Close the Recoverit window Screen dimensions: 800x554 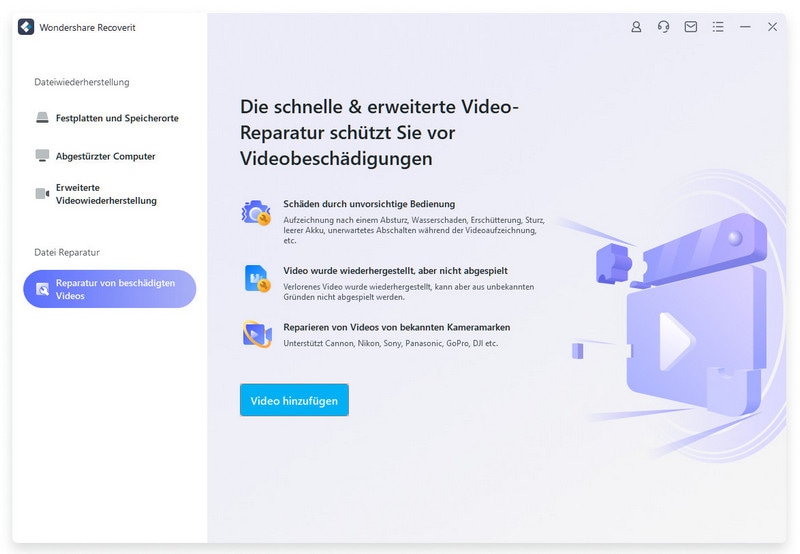click(772, 27)
